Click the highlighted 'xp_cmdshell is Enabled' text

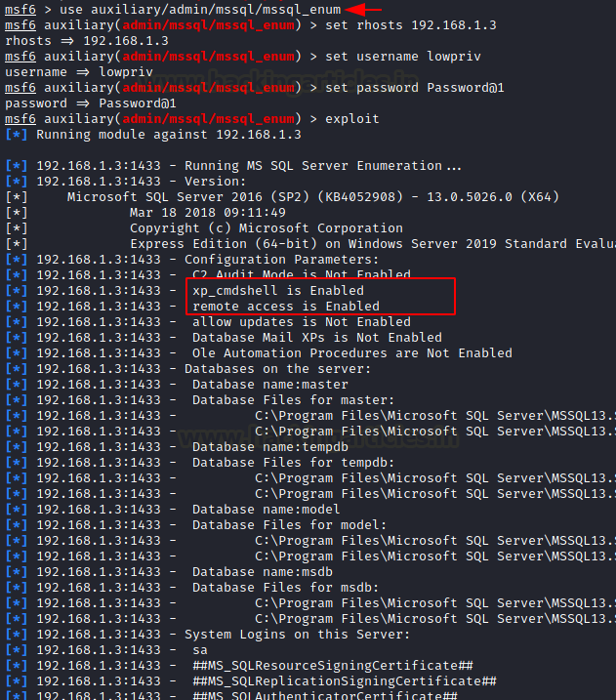click(278, 291)
